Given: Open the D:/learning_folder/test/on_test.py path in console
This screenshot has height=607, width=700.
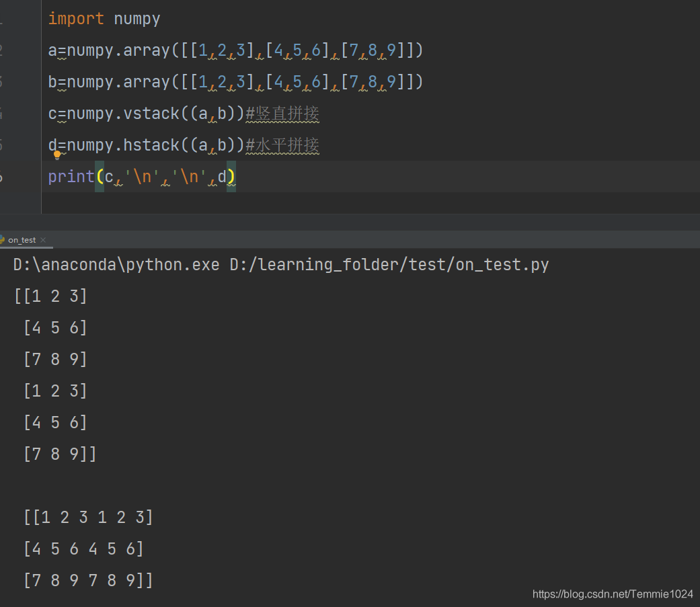Looking at the screenshot, I should (389, 265).
